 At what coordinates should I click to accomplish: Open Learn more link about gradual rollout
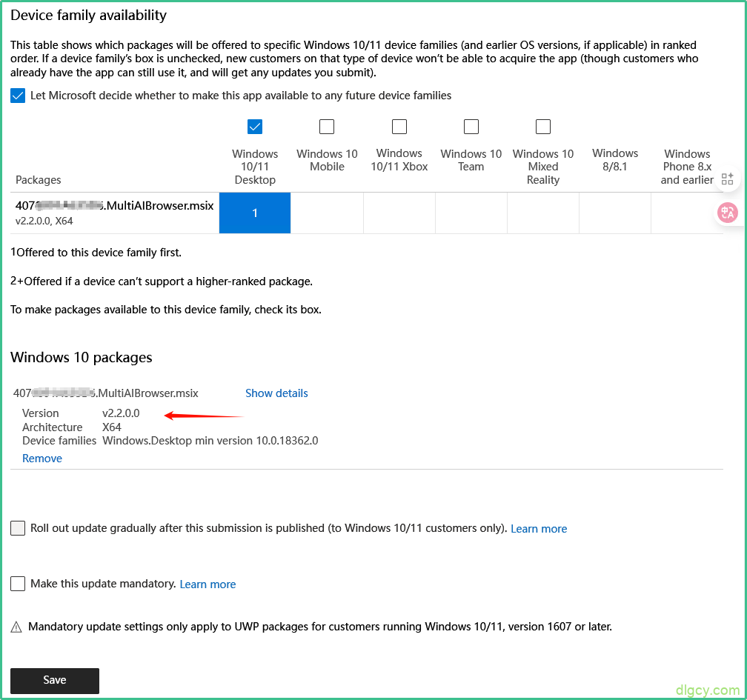539,529
